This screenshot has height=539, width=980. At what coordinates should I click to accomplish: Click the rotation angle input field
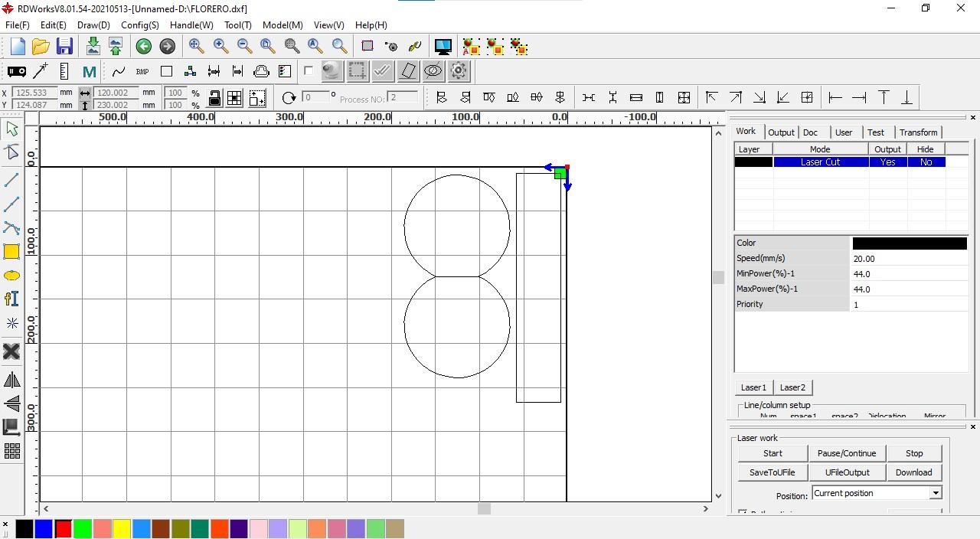click(x=316, y=97)
